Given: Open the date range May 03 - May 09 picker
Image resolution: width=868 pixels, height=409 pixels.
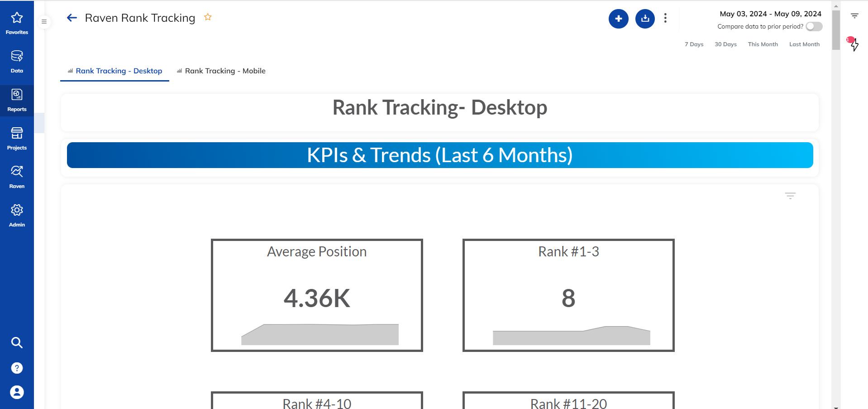Looking at the screenshot, I should pos(770,14).
